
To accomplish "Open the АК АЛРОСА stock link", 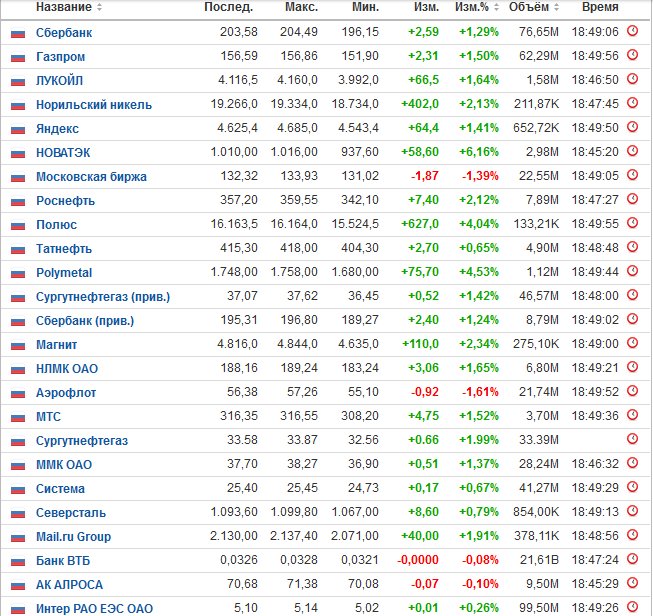I will click(x=69, y=585).
